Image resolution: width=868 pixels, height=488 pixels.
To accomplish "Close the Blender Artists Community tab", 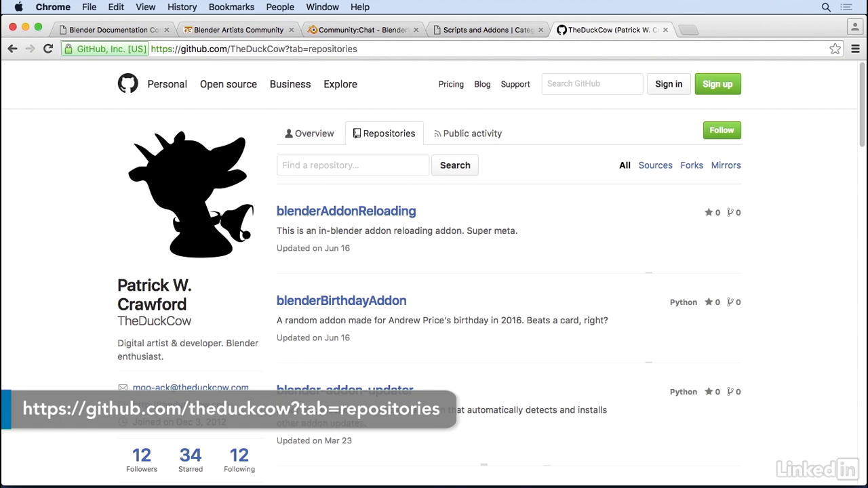I will click(292, 30).
